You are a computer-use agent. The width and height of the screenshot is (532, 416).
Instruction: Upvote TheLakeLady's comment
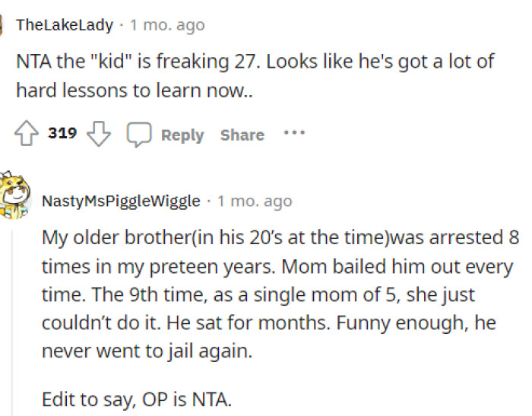28,135
